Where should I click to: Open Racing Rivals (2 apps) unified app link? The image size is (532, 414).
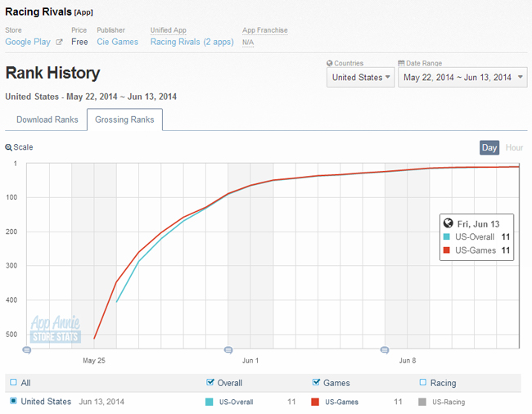pyautogui.click(x=192, y=42)
